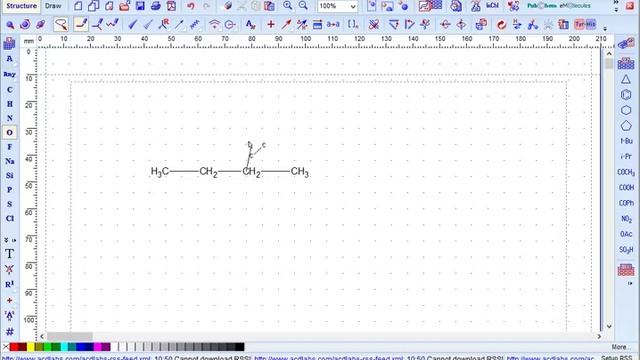Select Hydrogen atom from the left panel
The image size is (640, 360).
(x=9, y=104)
